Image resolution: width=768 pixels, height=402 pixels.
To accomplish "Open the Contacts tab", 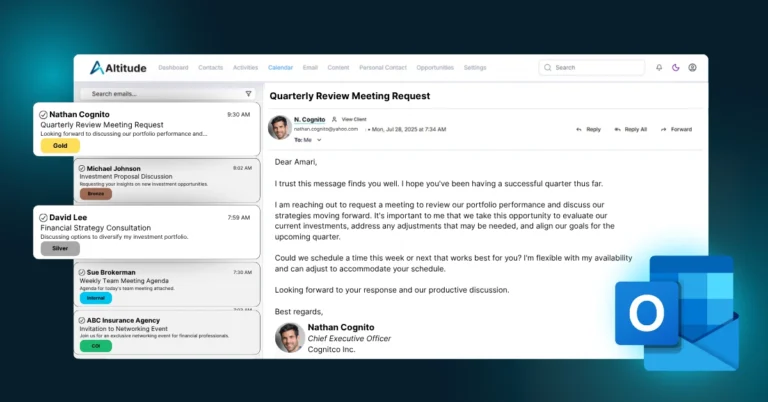I will pyautogui.click(x=211, y=68).
